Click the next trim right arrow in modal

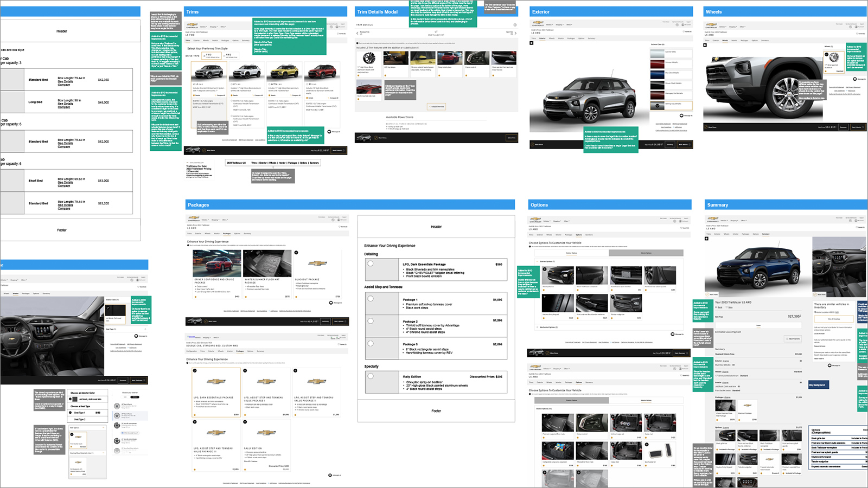tap(515, 33)
